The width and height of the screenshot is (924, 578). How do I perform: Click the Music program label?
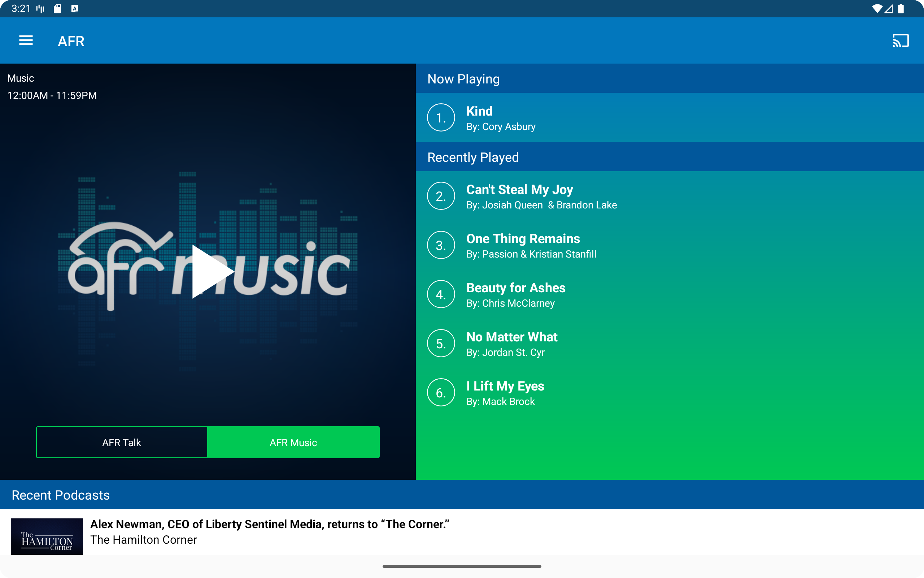pyautogui.click(x=21, y=78)
